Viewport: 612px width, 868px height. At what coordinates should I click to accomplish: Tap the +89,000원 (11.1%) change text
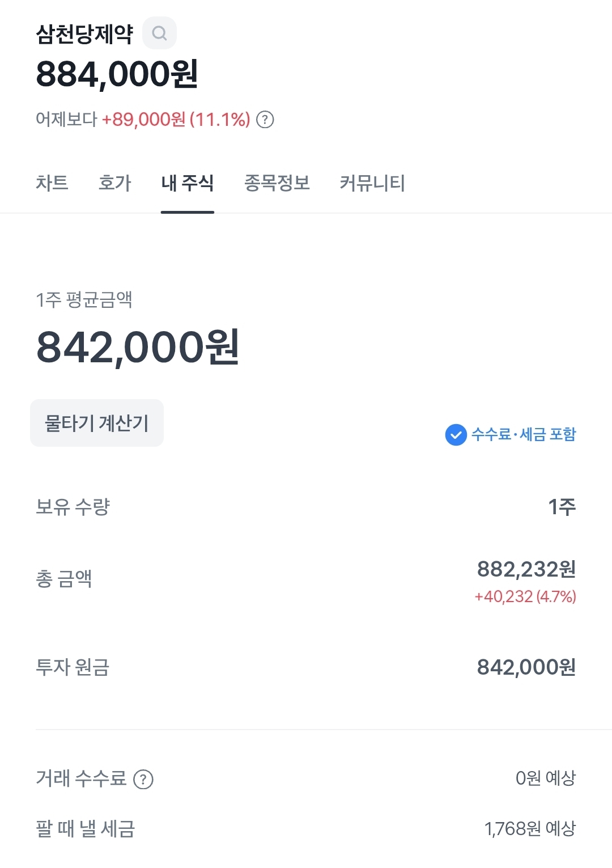(x=176, y=120)
